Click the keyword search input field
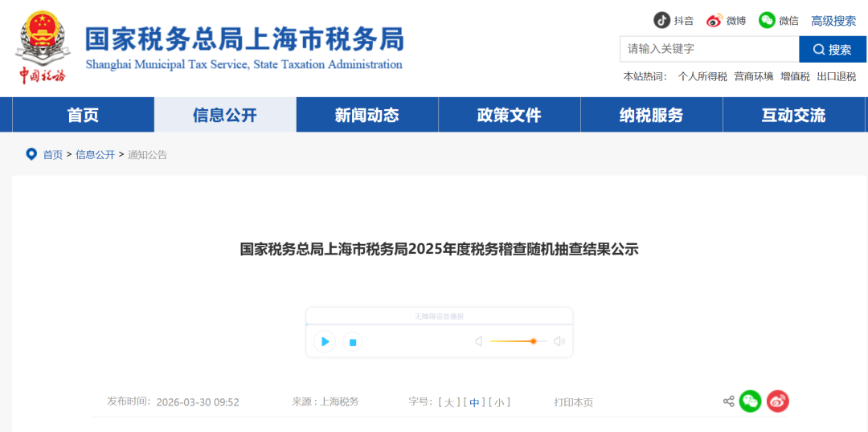Viewport: 868px width, 432px height. 708,49
